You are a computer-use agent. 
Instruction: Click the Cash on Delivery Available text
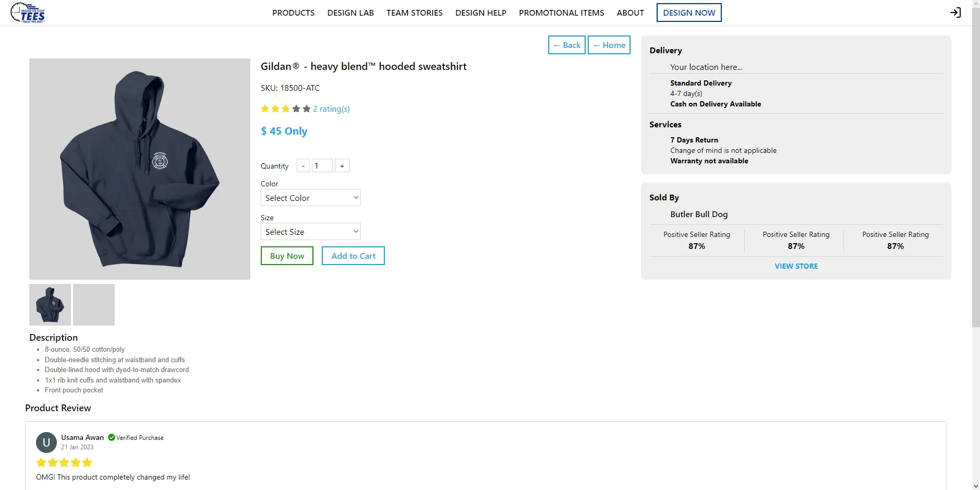click(716, 104)
